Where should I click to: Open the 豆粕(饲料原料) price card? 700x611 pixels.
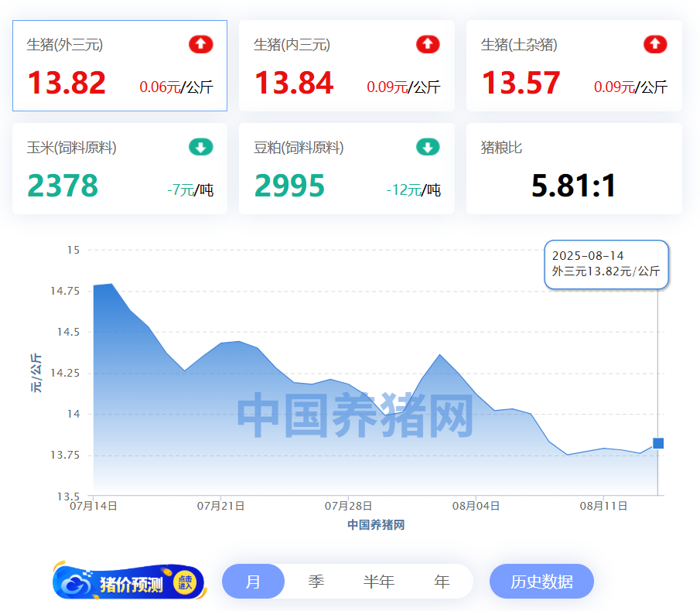pos(347,169)
